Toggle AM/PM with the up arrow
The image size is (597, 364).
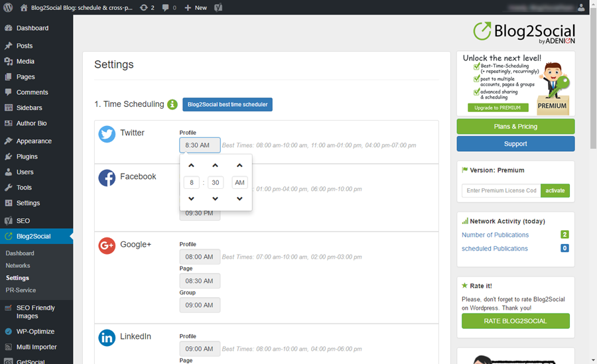coord(239,165)
